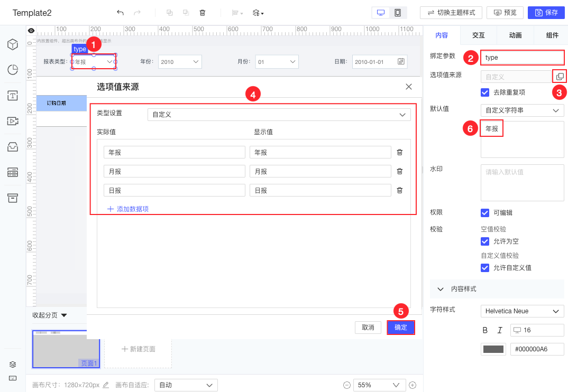Image resolution: width=568 pixels, height=392 pixels.
Task: Open 类型设置 dropdown in dialog
Action: click(x=279, y=115)
